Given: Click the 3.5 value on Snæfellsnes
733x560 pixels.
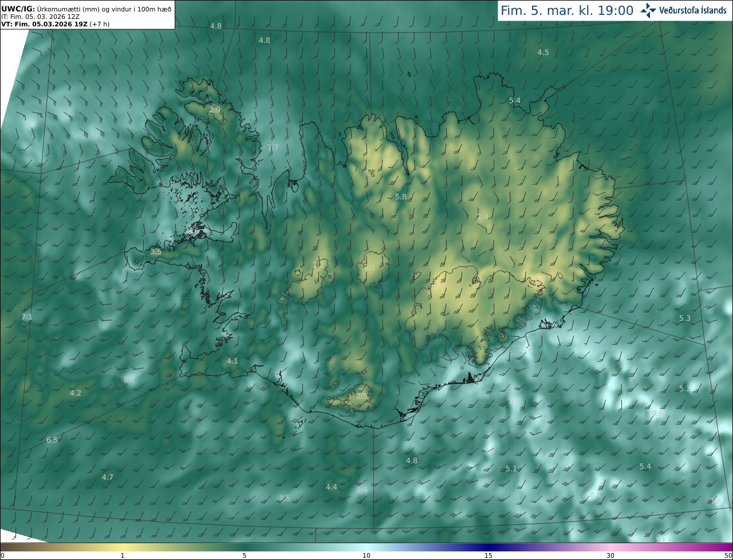Looking at the screenshot, I should point(156,252).
